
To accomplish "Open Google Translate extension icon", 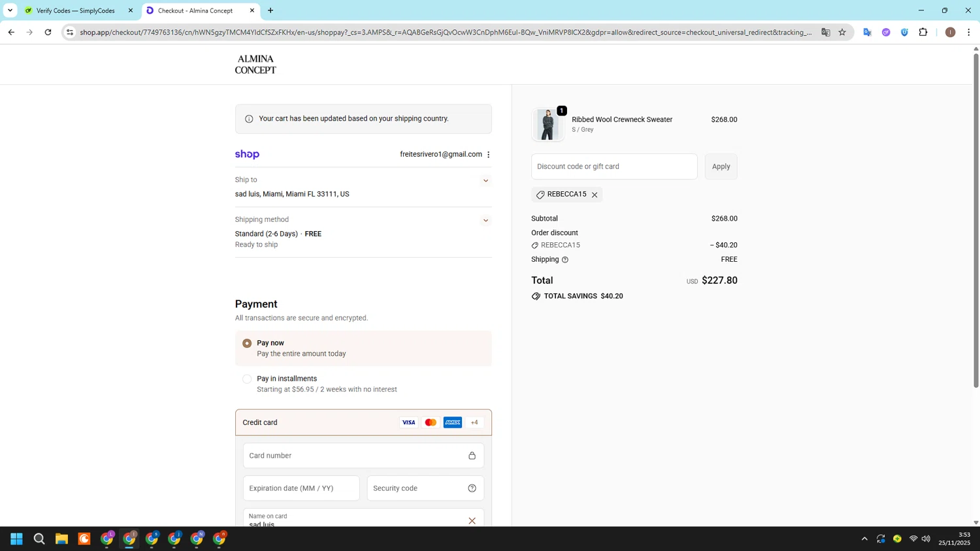I will point(868,32).
